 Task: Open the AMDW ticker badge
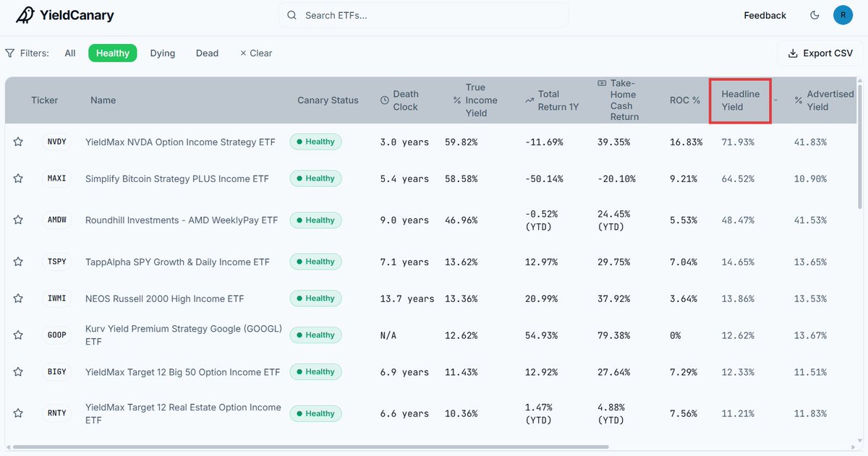click(x=57, y=220)
